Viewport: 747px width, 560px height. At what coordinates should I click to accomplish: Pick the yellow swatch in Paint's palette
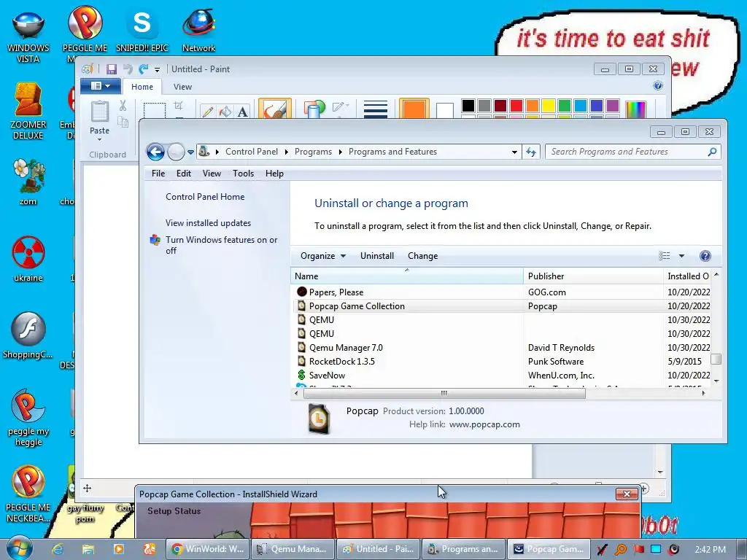549,105
